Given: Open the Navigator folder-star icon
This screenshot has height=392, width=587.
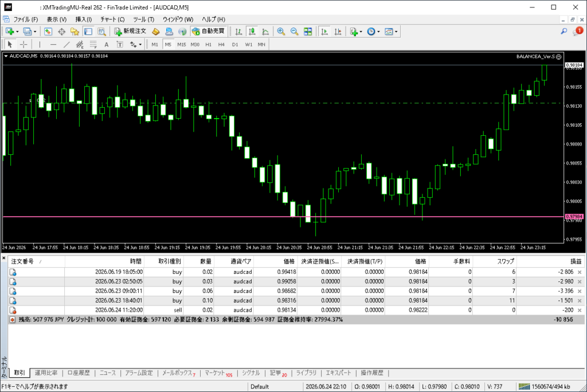Looking at the screenshot, I should click(75, 32).
